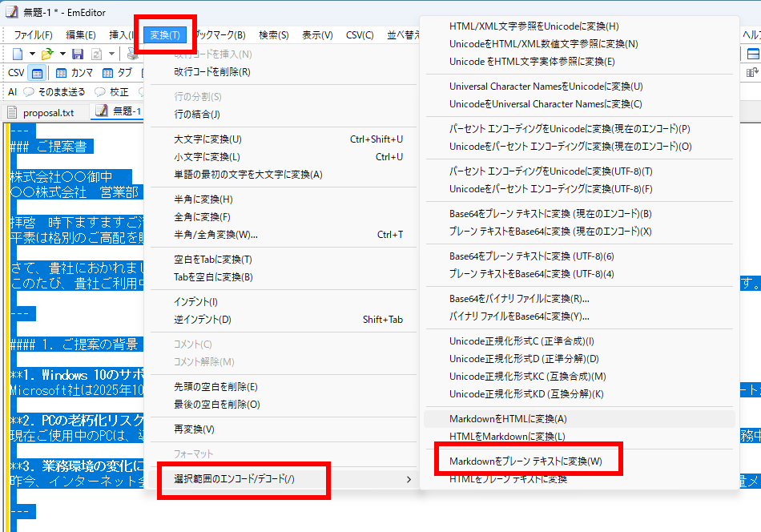Screen dimensions: 761x532
Task: Enable the refresh/reload toolbar toggle
Action: (x=97, y=54)
